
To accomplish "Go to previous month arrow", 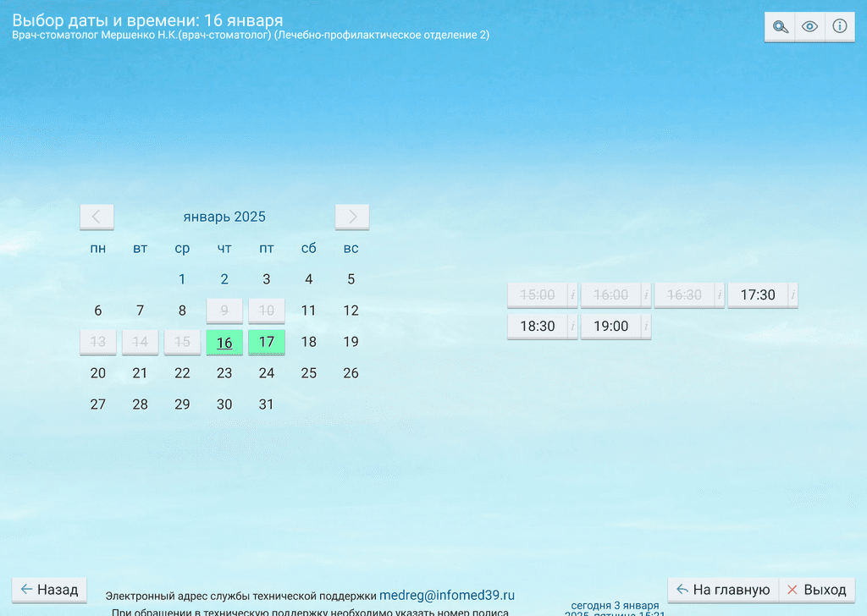I will pyautogui.click(x=97, y=217).
